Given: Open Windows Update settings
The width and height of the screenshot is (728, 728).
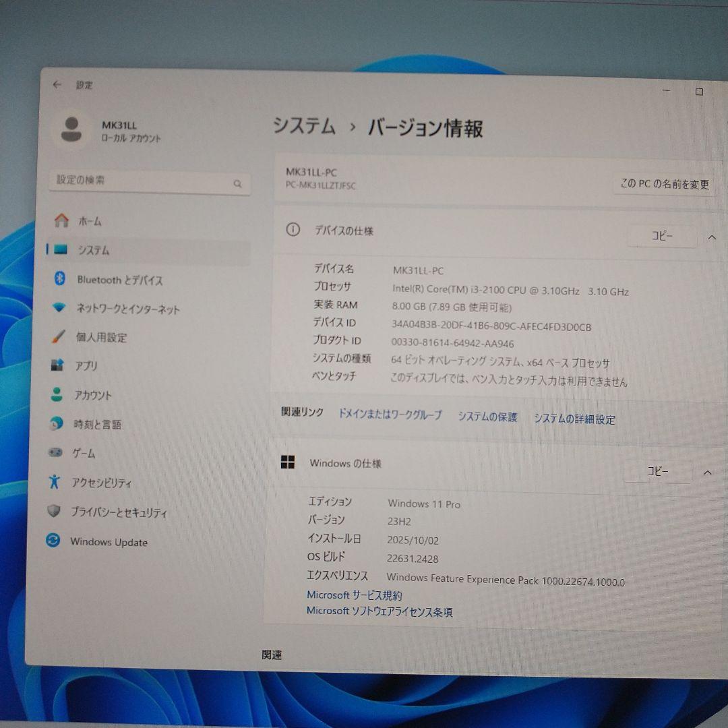Looking at the screenshot, I should tap(110, 542).
